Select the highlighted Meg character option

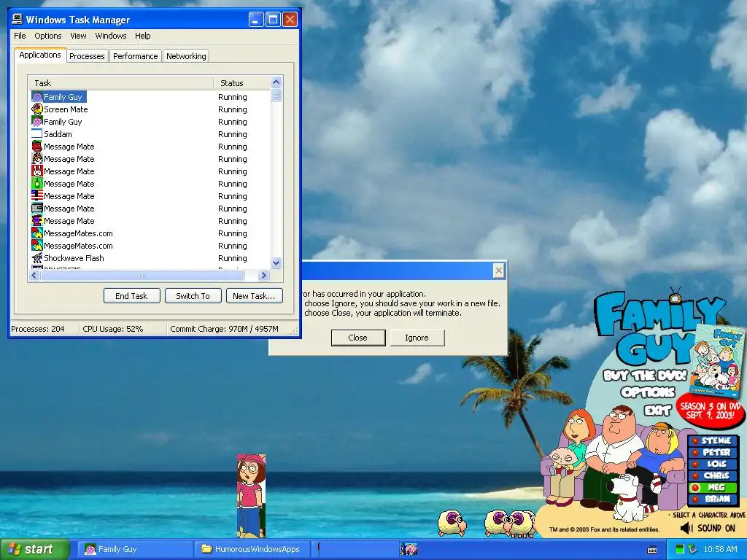(x=713, y=487)
